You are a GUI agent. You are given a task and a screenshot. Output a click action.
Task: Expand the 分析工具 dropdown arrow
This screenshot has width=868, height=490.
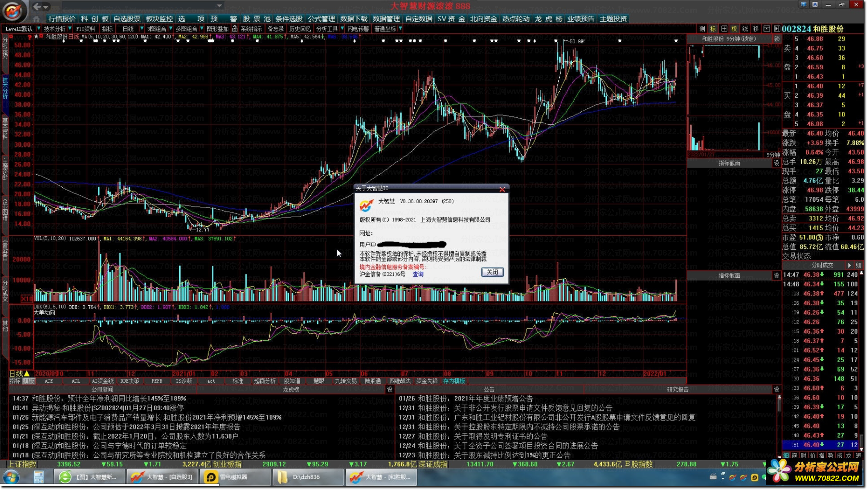[x=342, y=29]
